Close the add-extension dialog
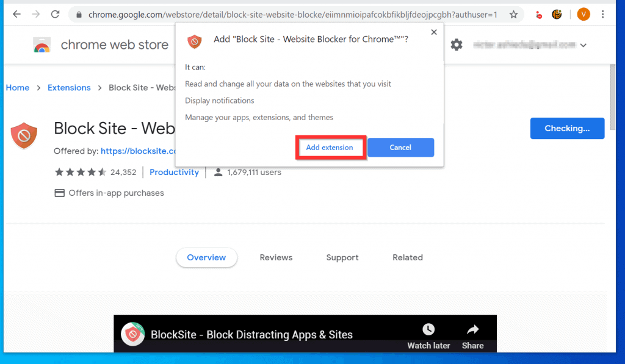Viewport: 625px width, 364px height. (434, 32)
